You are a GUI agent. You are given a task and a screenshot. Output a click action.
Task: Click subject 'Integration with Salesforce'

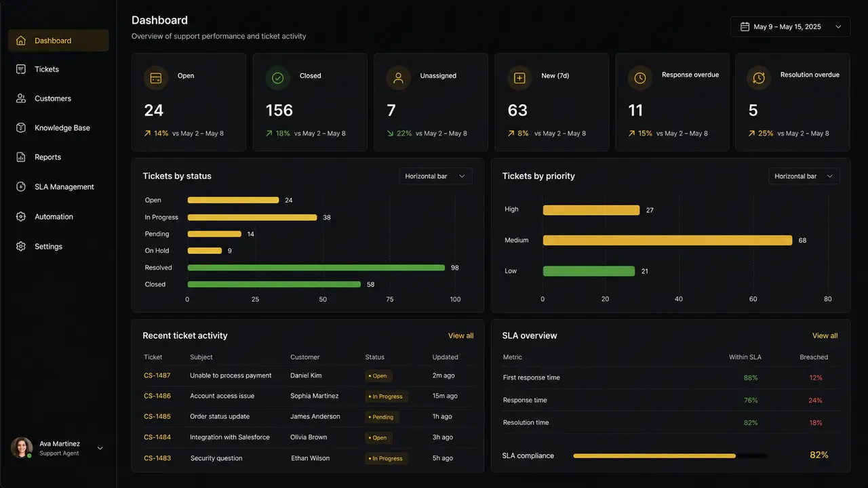coord(230,437)
